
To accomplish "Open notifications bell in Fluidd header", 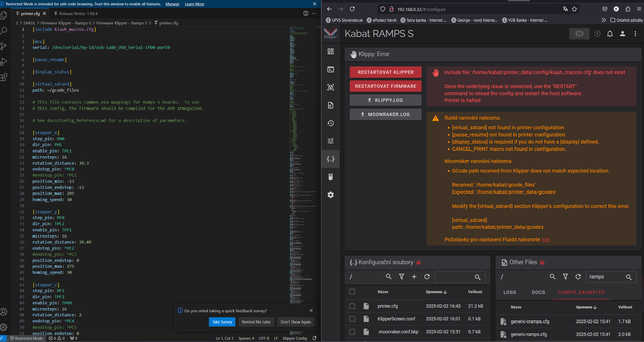I will [x=610, y=34].
